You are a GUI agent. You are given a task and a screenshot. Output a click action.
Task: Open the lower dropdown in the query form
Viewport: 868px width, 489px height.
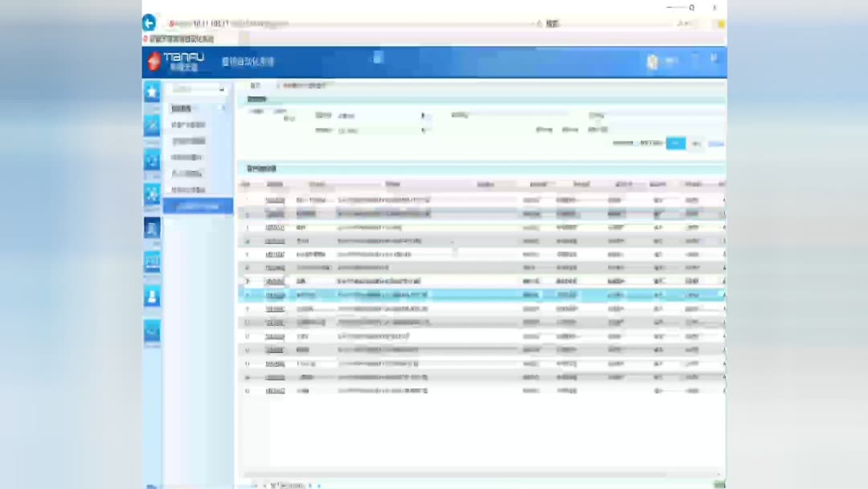[382, 131]
